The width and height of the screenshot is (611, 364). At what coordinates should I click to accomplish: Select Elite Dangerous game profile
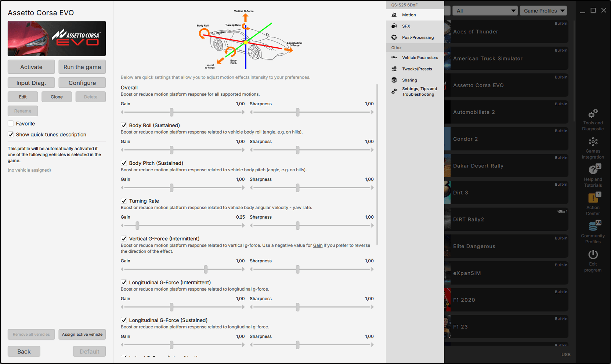506,246
